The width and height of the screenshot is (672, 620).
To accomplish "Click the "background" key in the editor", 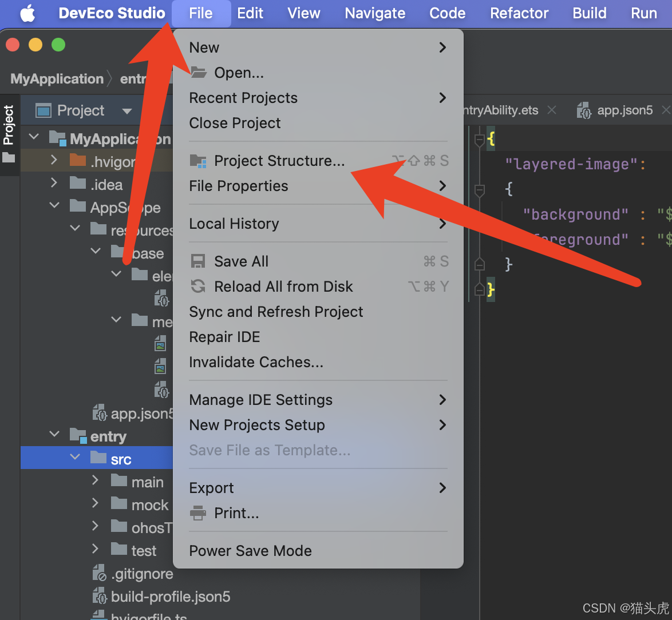I will click(576, 214).
